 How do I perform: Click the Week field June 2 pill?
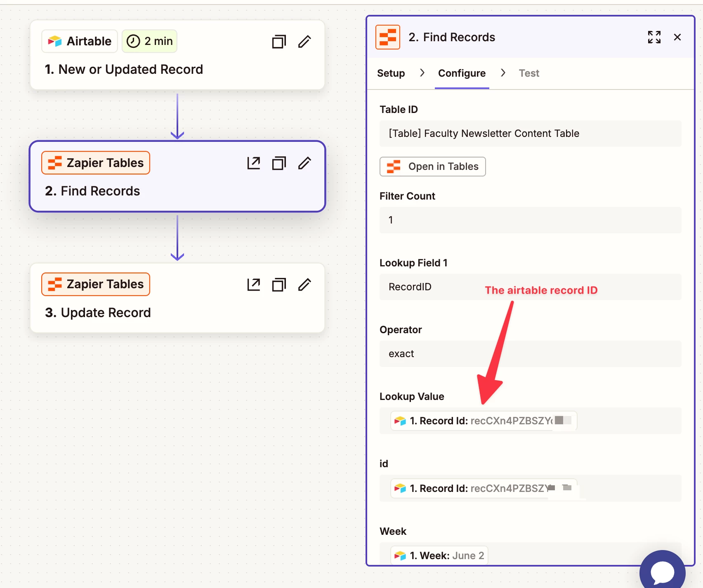coord(439,555)
